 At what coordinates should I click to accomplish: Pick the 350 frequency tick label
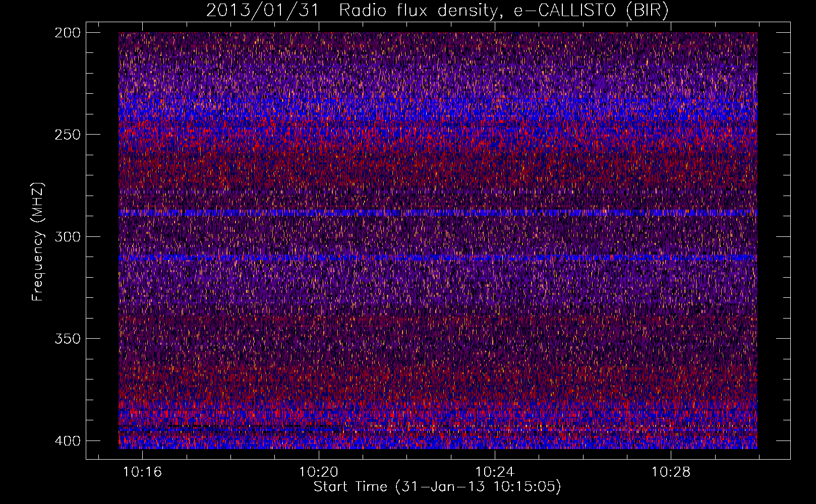coord(67,338)
